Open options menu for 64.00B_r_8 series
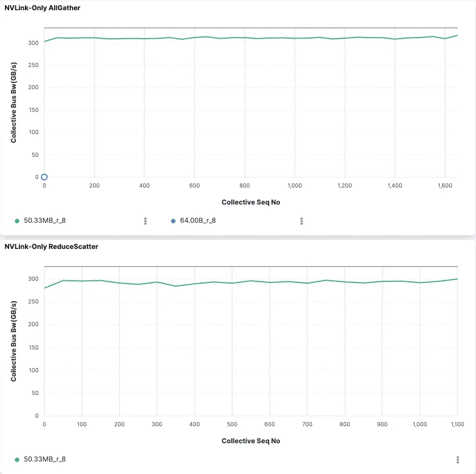Screen dimensions: 476x474 point(302,221)
